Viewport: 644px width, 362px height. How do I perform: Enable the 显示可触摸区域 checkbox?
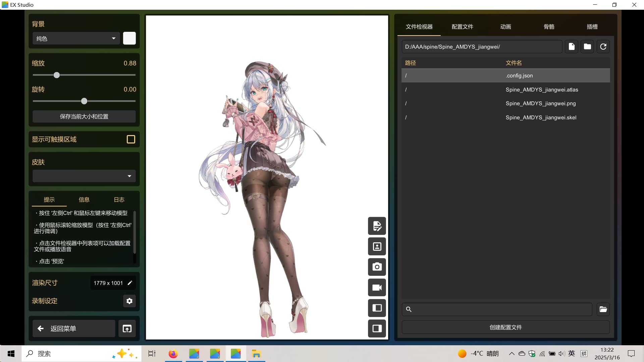pos(131,139)
